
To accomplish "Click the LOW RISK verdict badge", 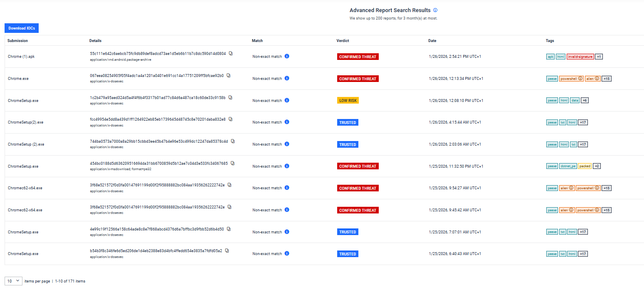I will coord(348,101).
